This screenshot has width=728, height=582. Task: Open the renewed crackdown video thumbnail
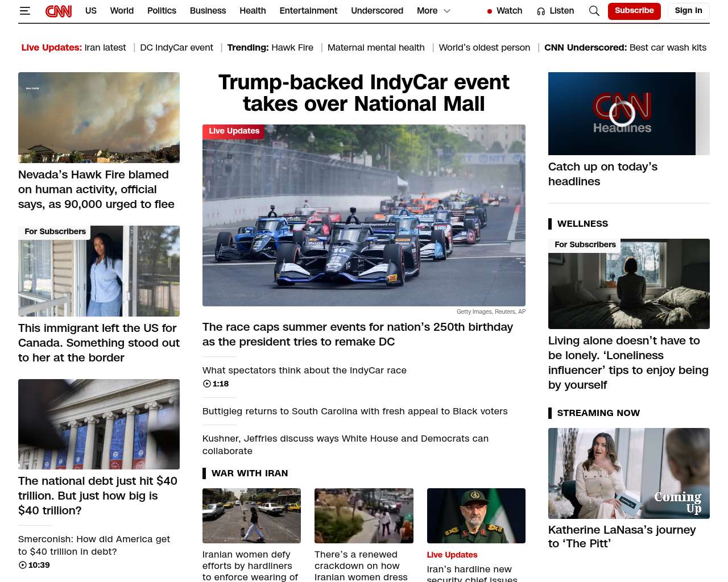coord(364,516)
